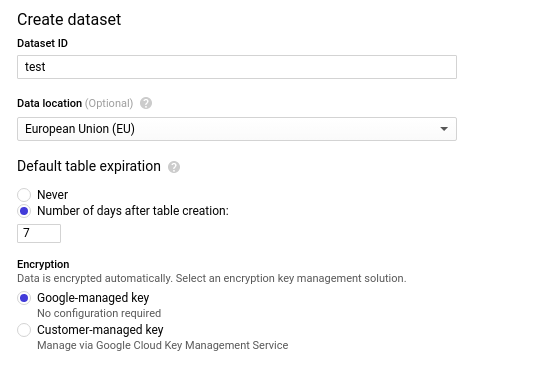Screen dimensions: 535x380
Task: Click Manage via Google Cloud Key Management text
Action: [x=163, y=345]
